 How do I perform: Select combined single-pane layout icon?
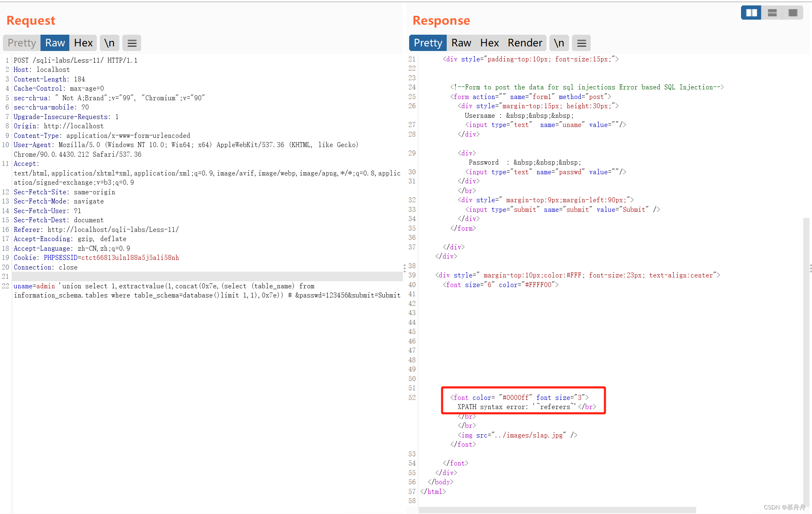click(x=793, y=13)
